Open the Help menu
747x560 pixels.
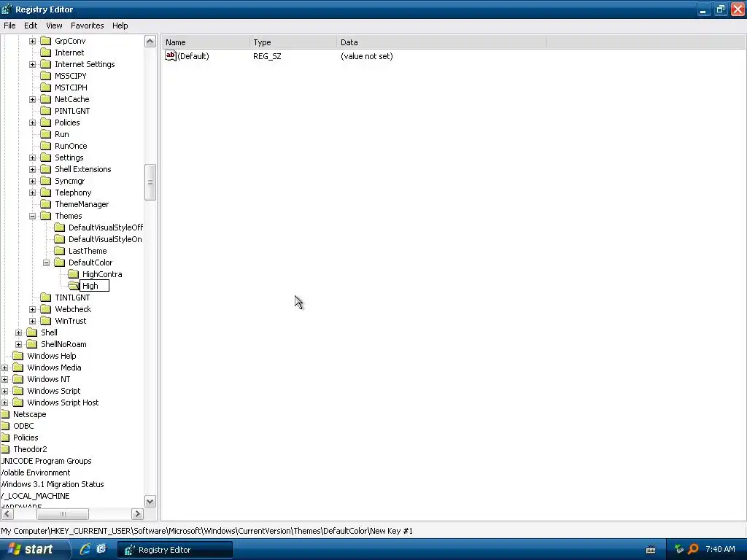coord(120,26)
